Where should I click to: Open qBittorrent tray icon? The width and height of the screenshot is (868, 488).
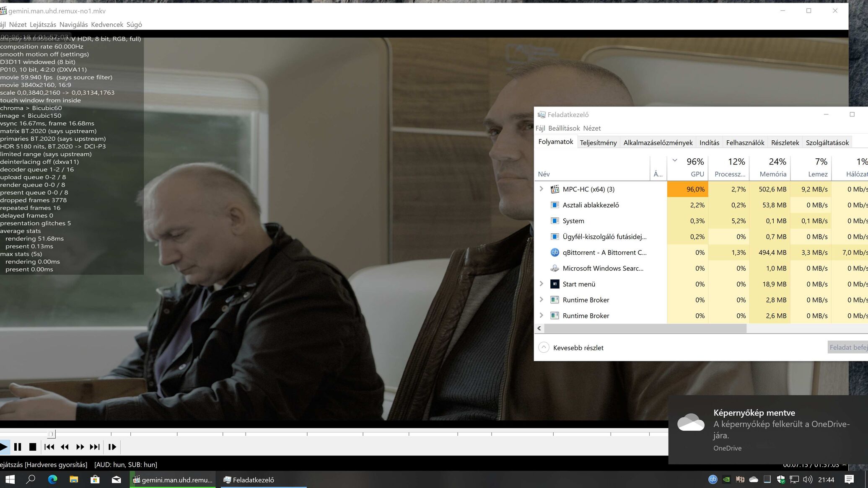click(713, 480)
